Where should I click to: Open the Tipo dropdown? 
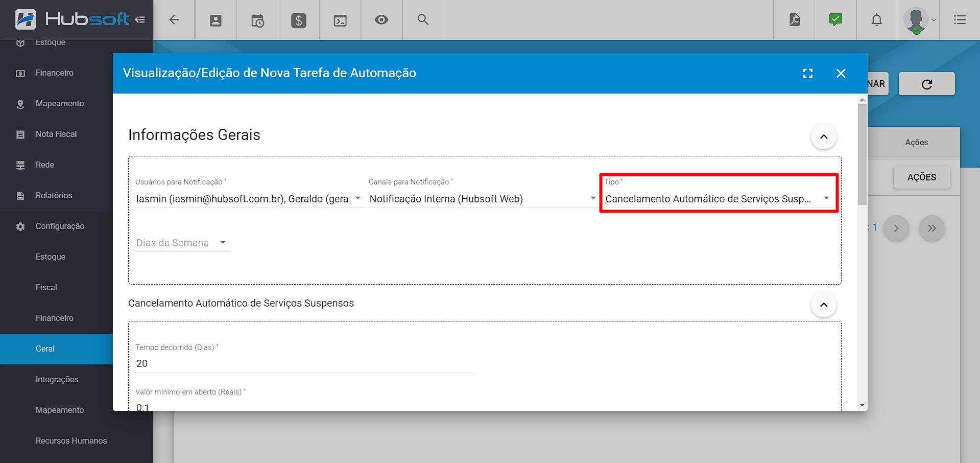click(x=718, y=199)
